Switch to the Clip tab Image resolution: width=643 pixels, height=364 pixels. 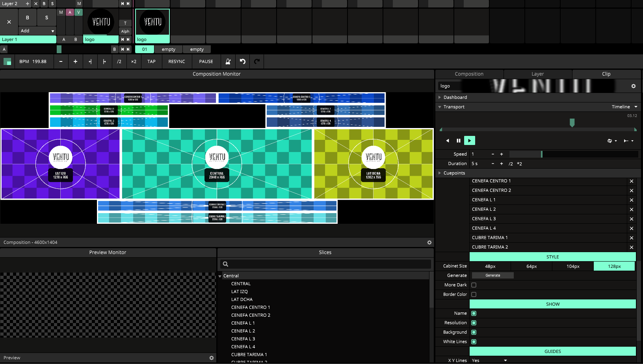pyautogui.click(x=606, y=74)
